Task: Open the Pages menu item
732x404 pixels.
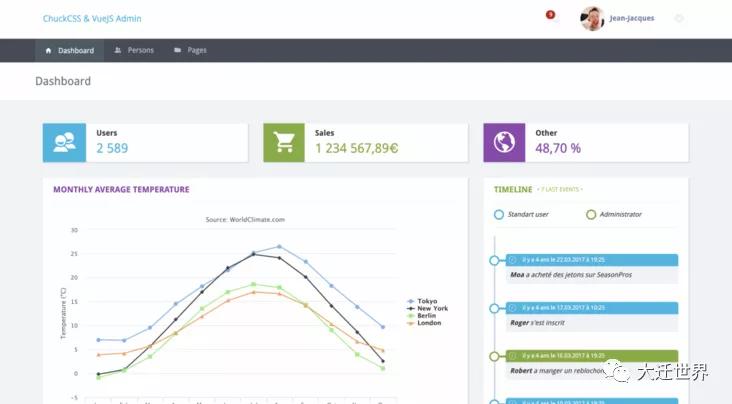Action: (x=197, y=50)
